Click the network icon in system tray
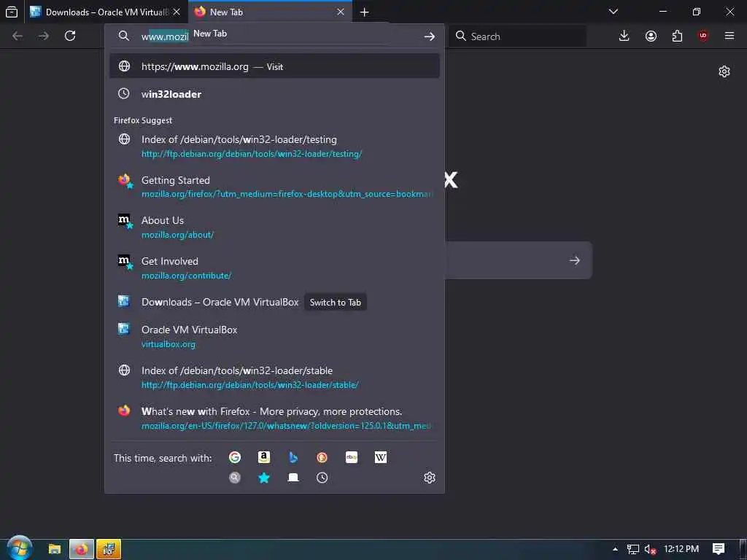This screenshot has height=560, width=747. tap(632, 550)
